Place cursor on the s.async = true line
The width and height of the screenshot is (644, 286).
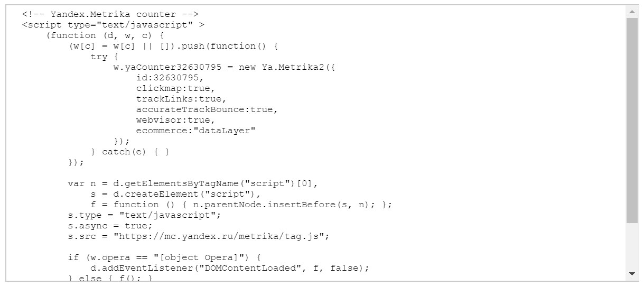pyautogui.click(x=110, y=226)
